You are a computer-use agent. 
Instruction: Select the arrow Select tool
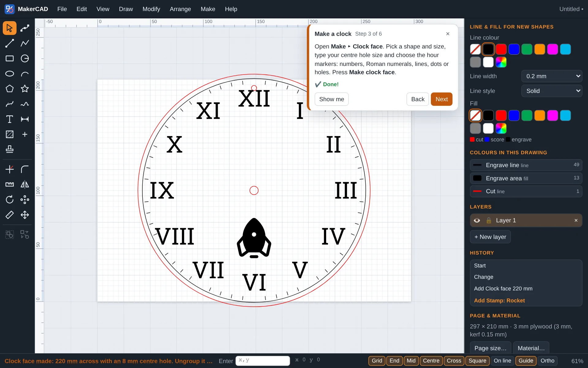[9, 28]
